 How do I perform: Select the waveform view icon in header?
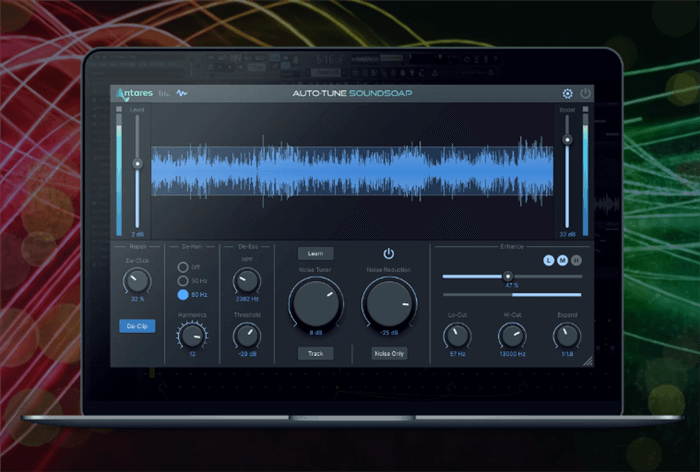pos(182,93)
